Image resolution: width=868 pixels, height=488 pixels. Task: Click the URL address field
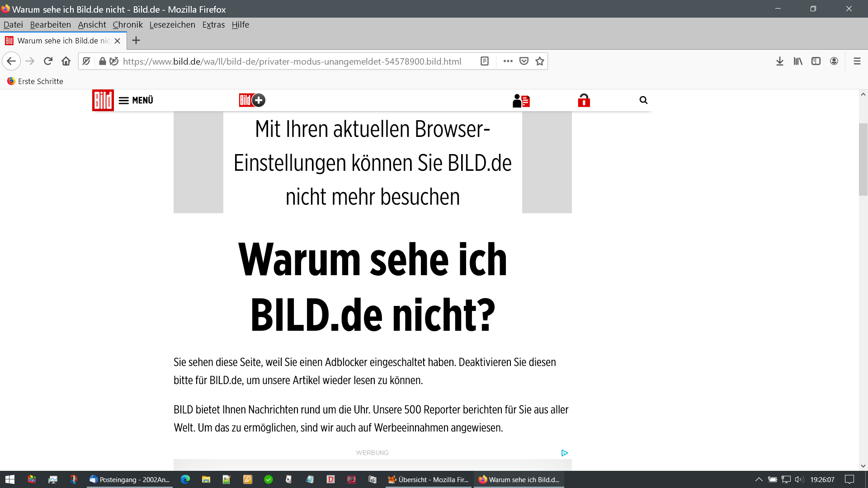point(292,61)
